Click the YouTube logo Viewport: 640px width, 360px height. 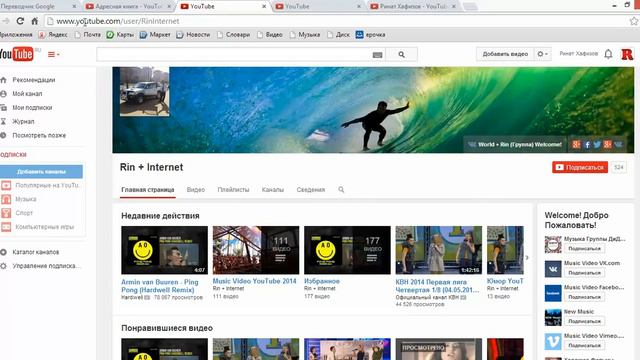pyautogui.click(x=16, y=54)
